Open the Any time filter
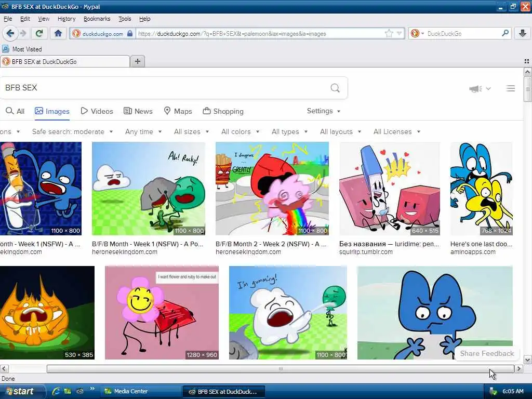This screenshot has width=532, height=399. [x=143, y=131]
